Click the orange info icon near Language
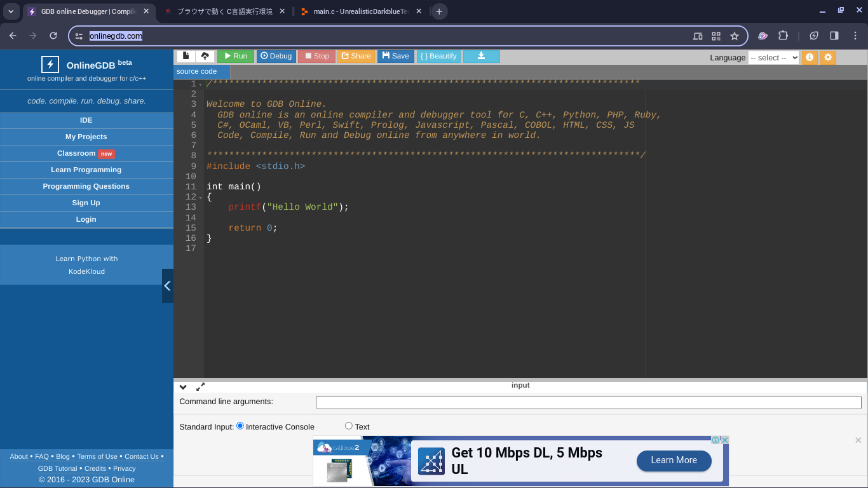Image resolution: width=868 pixels, height=488 pixels. click(810, 57)
